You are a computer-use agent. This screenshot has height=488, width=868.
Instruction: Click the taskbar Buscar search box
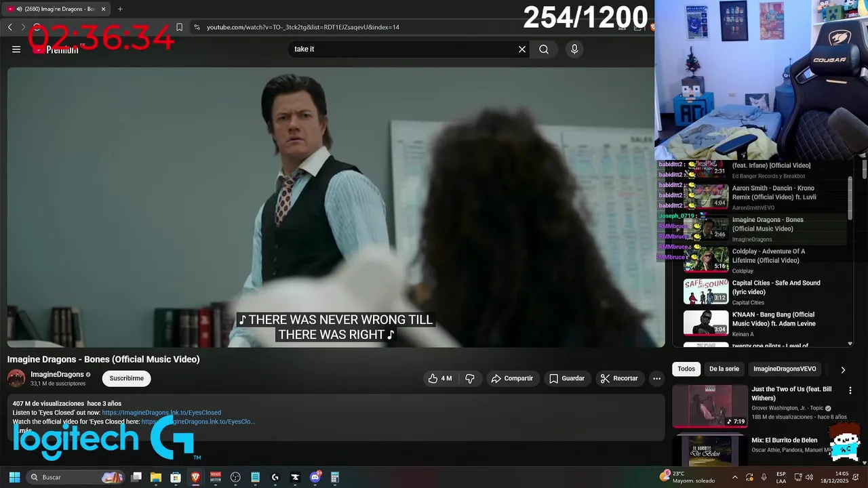[76, 477]
